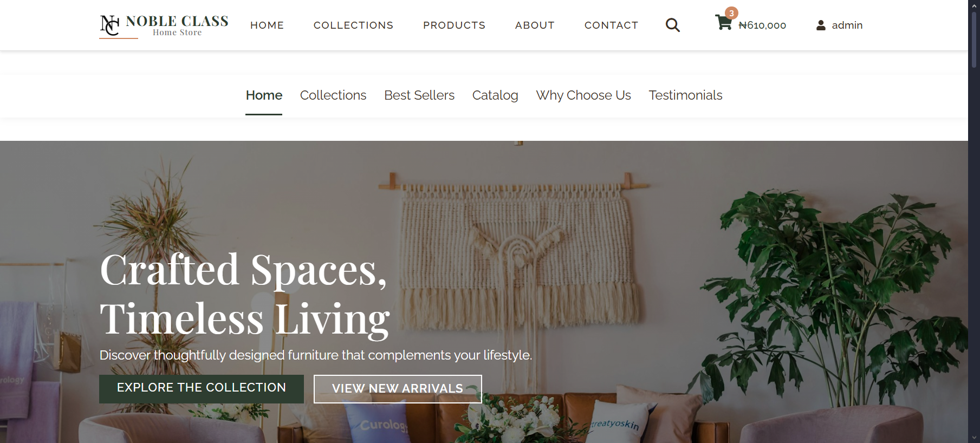Select the Home section tab

[264, 95]
